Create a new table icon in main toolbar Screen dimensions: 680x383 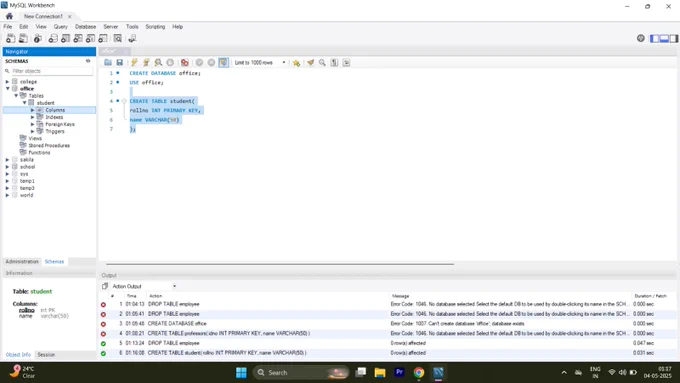[65, 39]
